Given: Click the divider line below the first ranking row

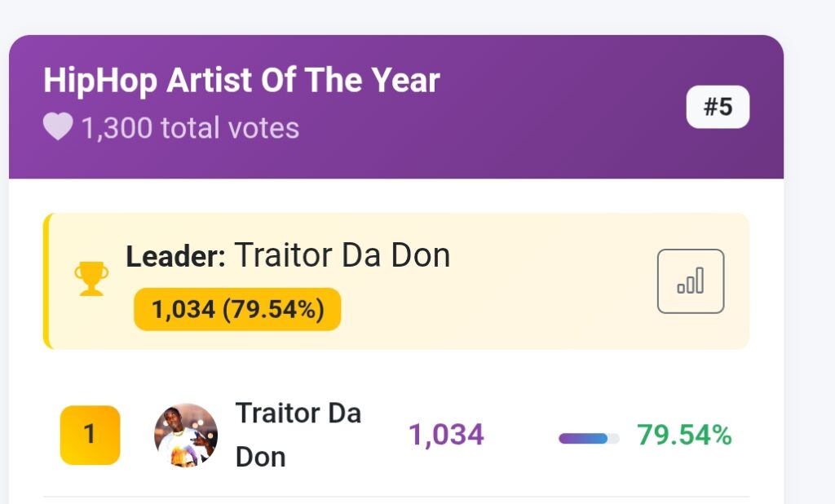Looking at the screenshot, I should tap(395, 497).
